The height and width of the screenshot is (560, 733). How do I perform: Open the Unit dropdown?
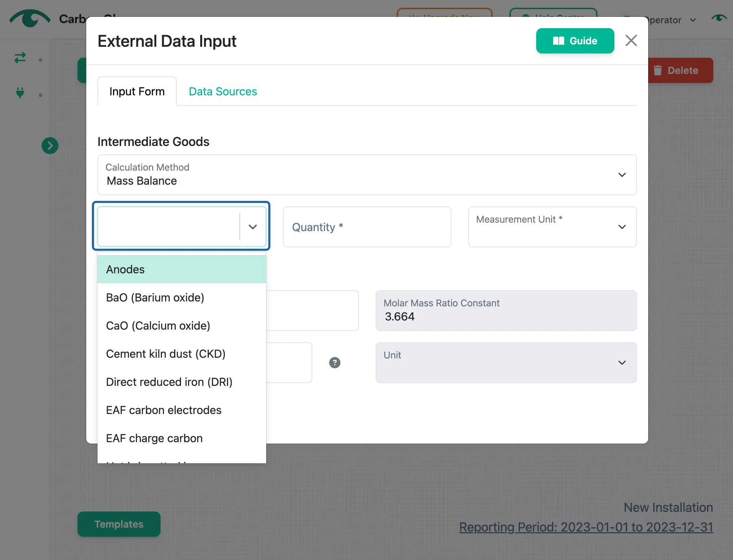tap(506, 363)
